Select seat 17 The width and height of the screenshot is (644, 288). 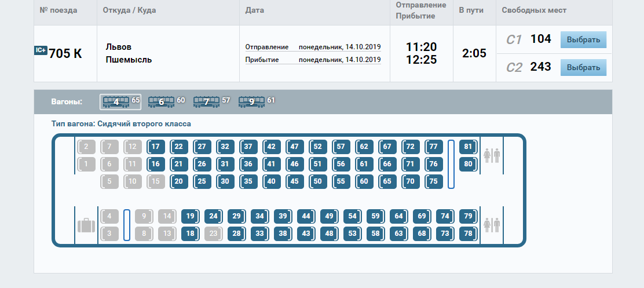point(156,147)
